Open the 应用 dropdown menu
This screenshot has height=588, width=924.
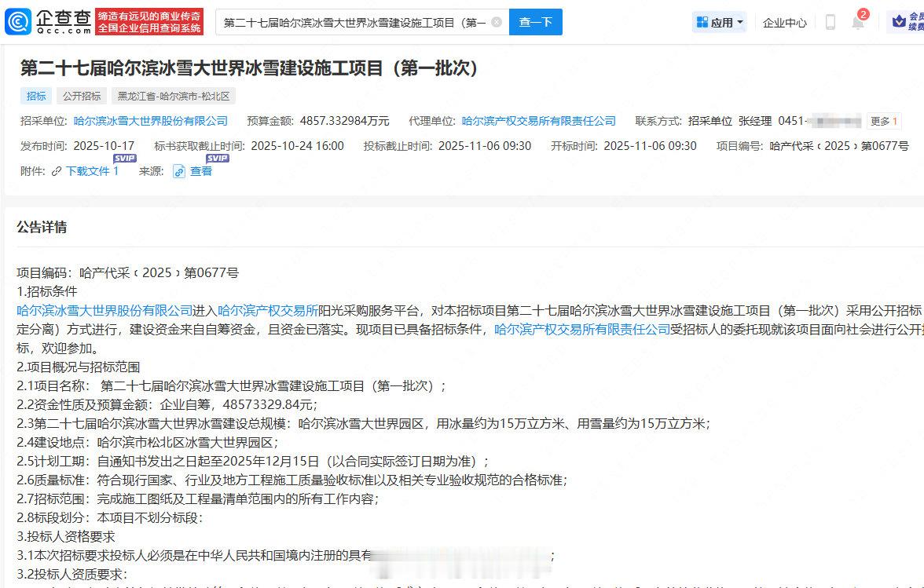coord(720,22)
